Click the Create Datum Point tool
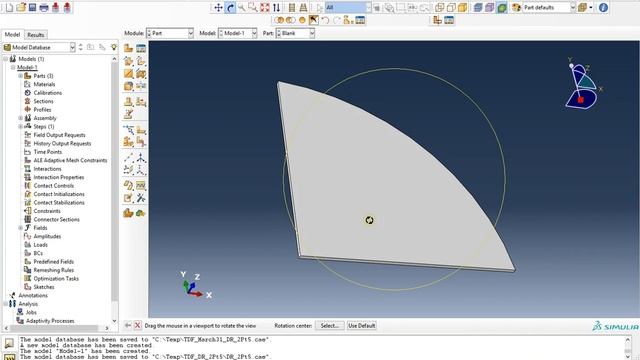Screen dimensions: 640x360 pyautogui.click(x=129, y=158)
